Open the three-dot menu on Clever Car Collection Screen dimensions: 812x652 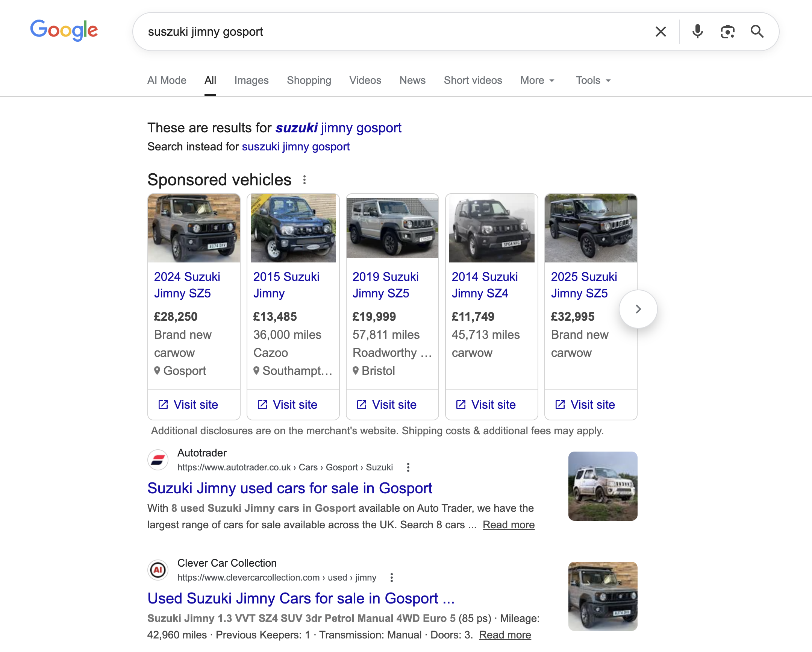(391, 578)
